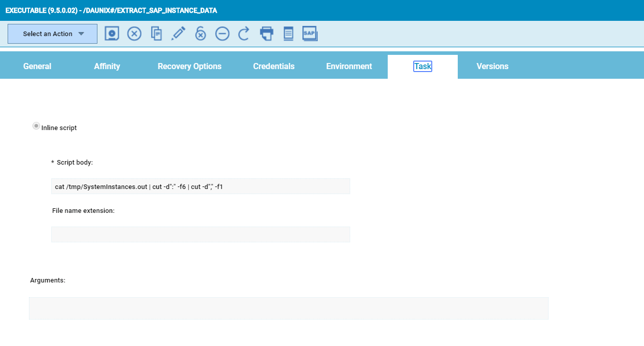
Task: Click the printer icon
Action: 266,34
